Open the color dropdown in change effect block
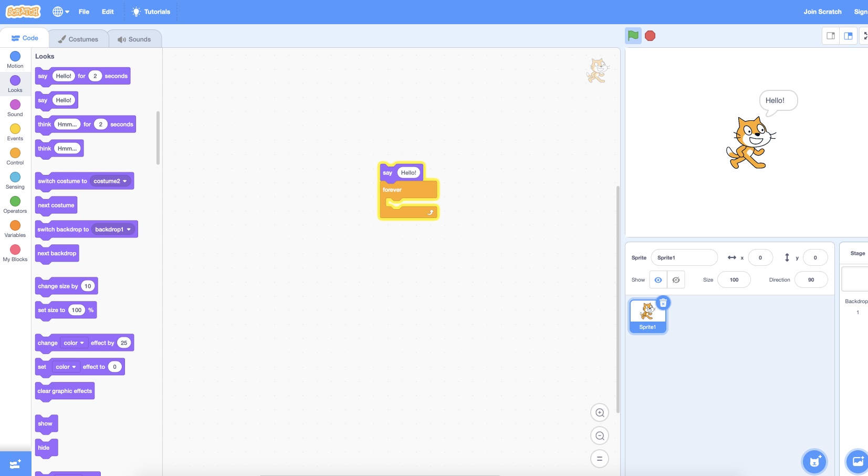Image resolution: width=868 pixels, height=476 pixels. tap(74, 343)
